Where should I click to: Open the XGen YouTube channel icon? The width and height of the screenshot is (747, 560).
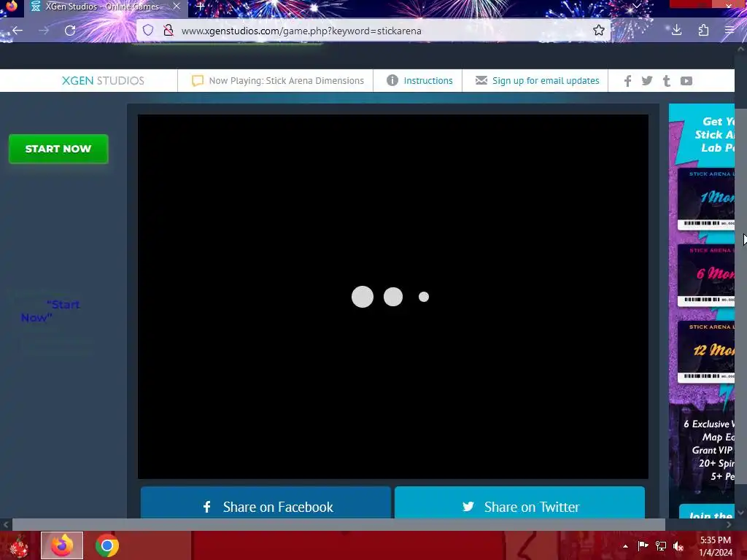[686, 80]
